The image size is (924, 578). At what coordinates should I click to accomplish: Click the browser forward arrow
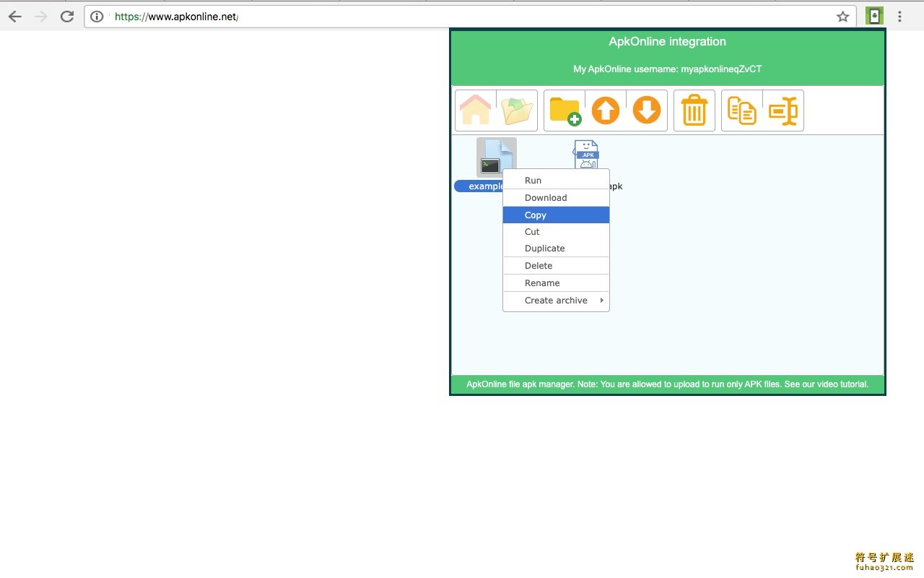(x=40, y=17)
